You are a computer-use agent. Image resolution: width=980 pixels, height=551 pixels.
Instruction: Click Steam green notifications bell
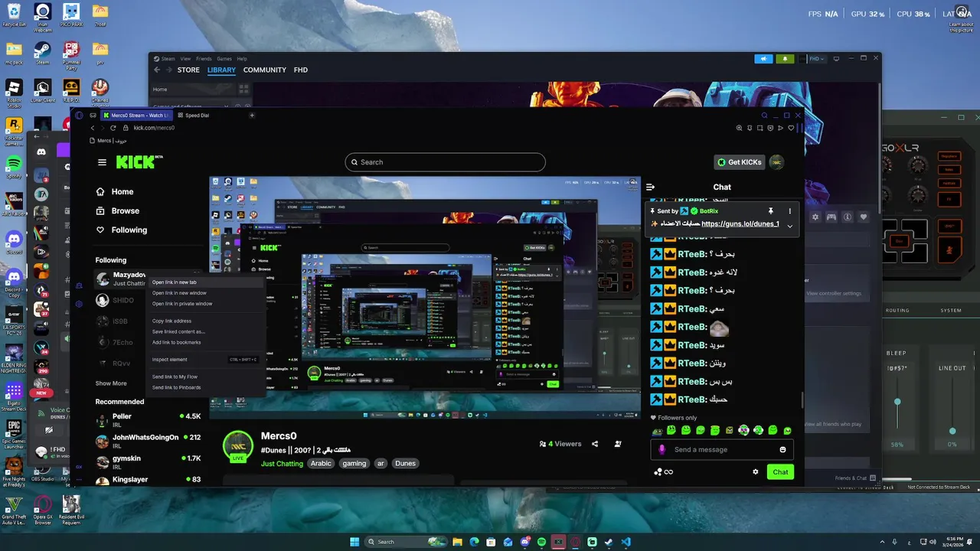(784, 59)
